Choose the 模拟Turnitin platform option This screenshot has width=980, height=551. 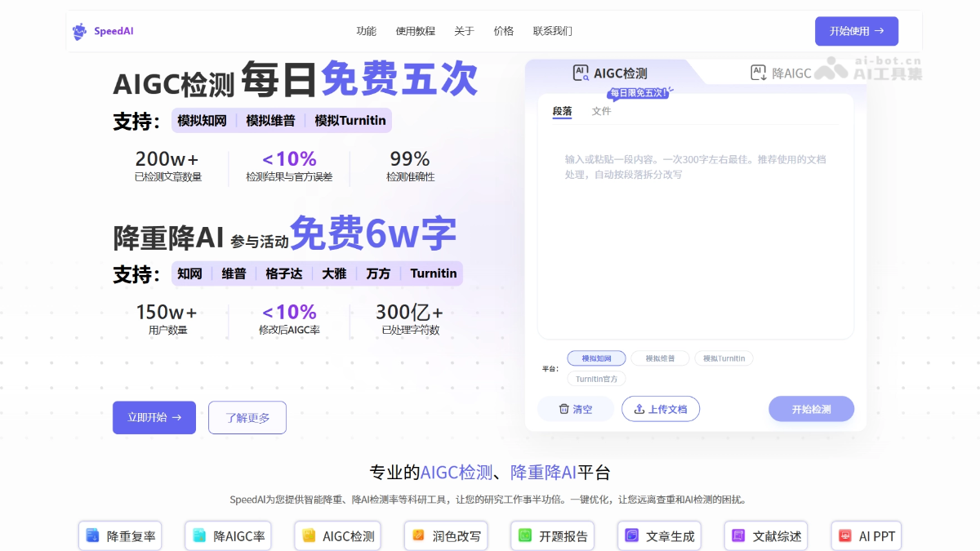724,358
